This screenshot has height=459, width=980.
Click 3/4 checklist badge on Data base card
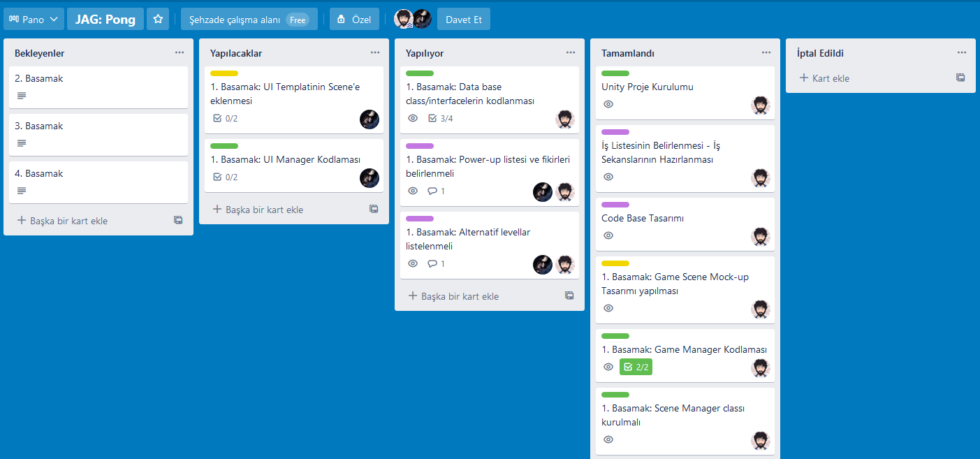[440, 118]
